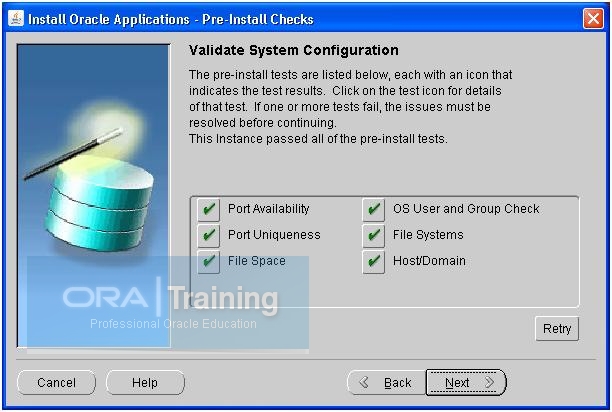Select 'OS User and Group Check' label
Screen dimensions: 612x412
click(466, 209)
